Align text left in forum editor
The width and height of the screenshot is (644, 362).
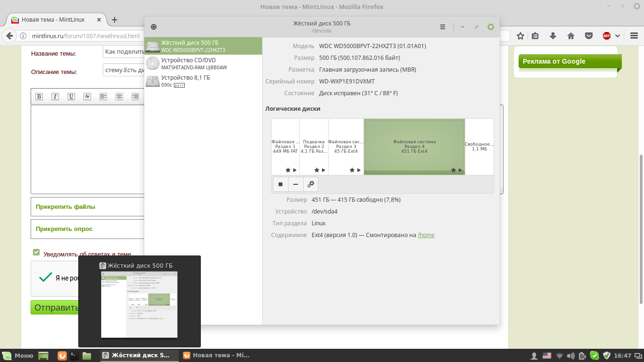tap(103, 96)
